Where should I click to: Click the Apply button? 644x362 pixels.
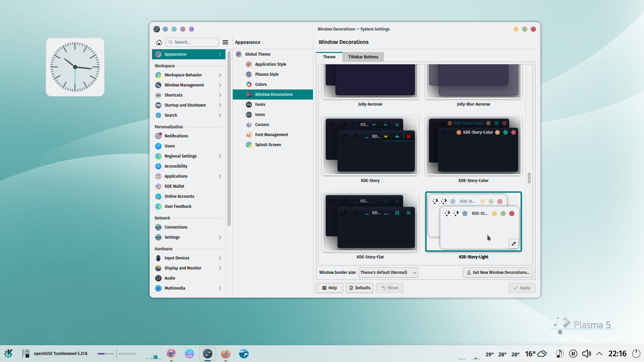[x=522, y=288]
